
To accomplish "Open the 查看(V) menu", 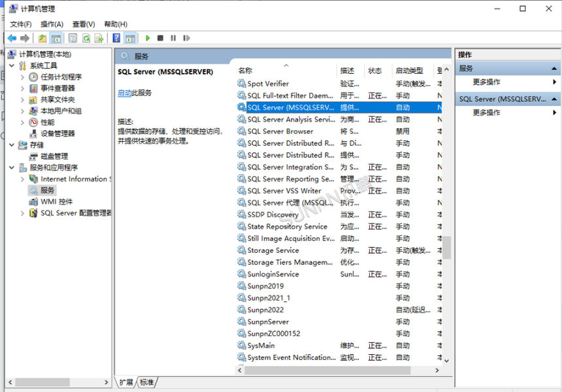I will tap(84, 24).
